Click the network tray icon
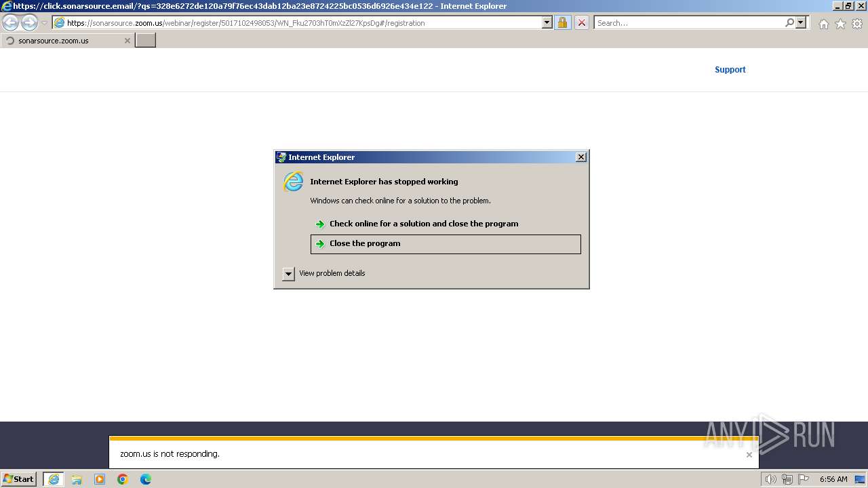 (787, 479)
